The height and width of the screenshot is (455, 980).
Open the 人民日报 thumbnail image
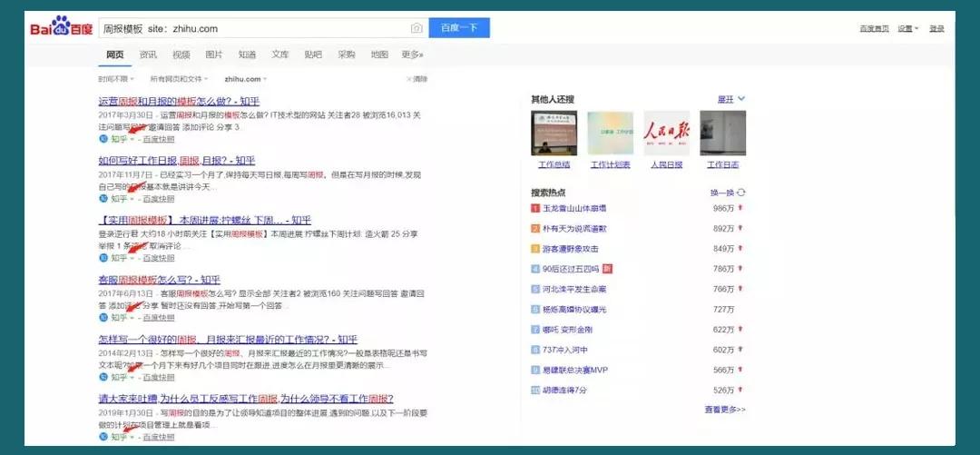[x=666, y=133]
